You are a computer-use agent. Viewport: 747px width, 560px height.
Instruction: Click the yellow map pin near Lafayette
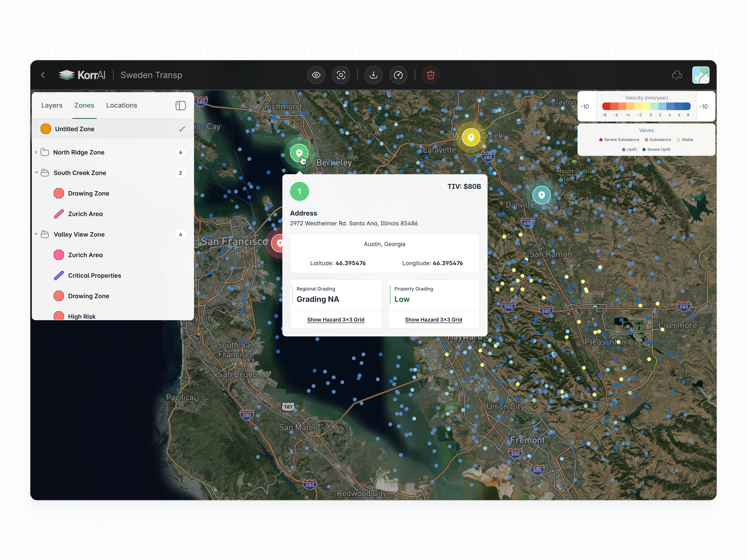[x=471, y=137]
